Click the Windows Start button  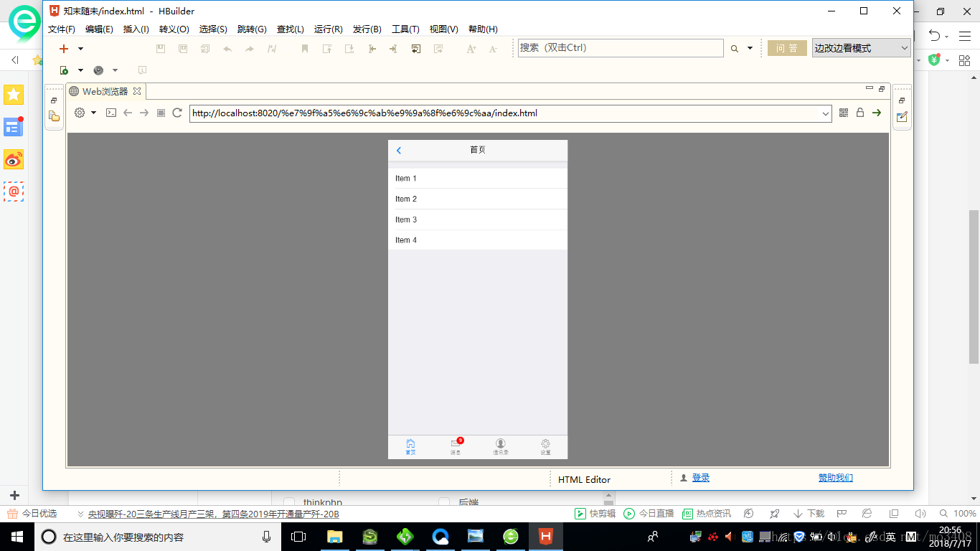point(17,537)
